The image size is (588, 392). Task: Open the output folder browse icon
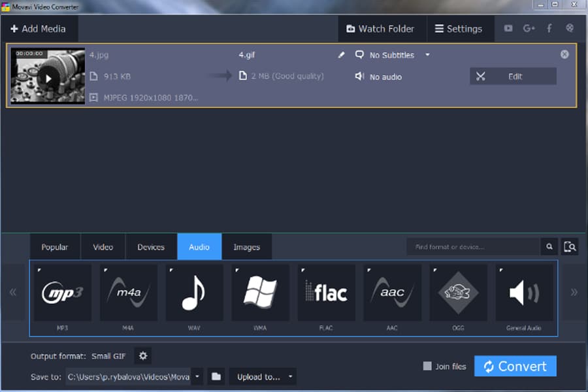[x=216, y=376]
